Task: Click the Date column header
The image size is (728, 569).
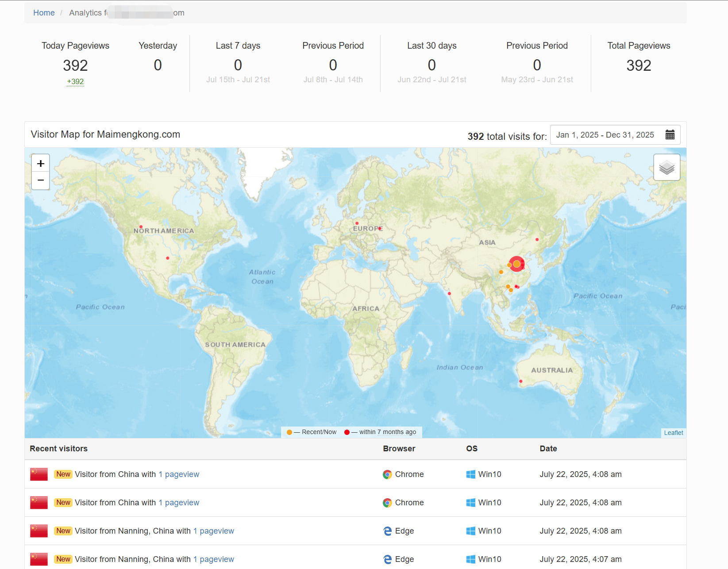Action: pos(548,449)
